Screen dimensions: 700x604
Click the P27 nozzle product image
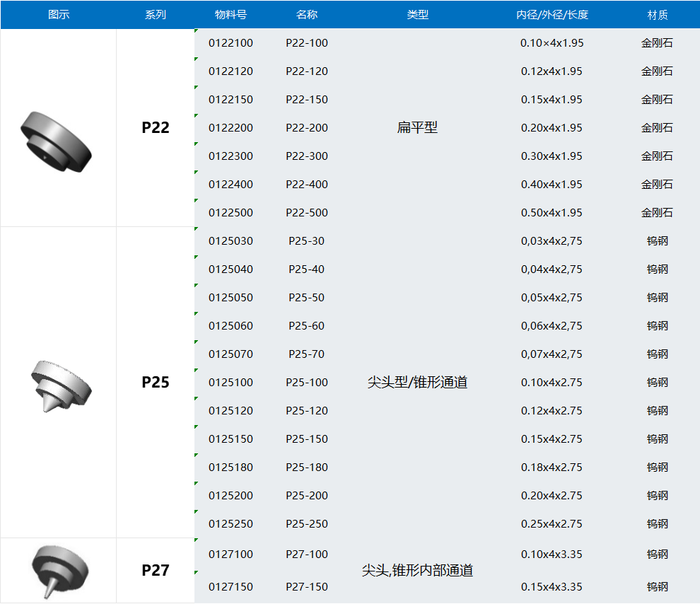pyautogui.click(x=59, y=570)
